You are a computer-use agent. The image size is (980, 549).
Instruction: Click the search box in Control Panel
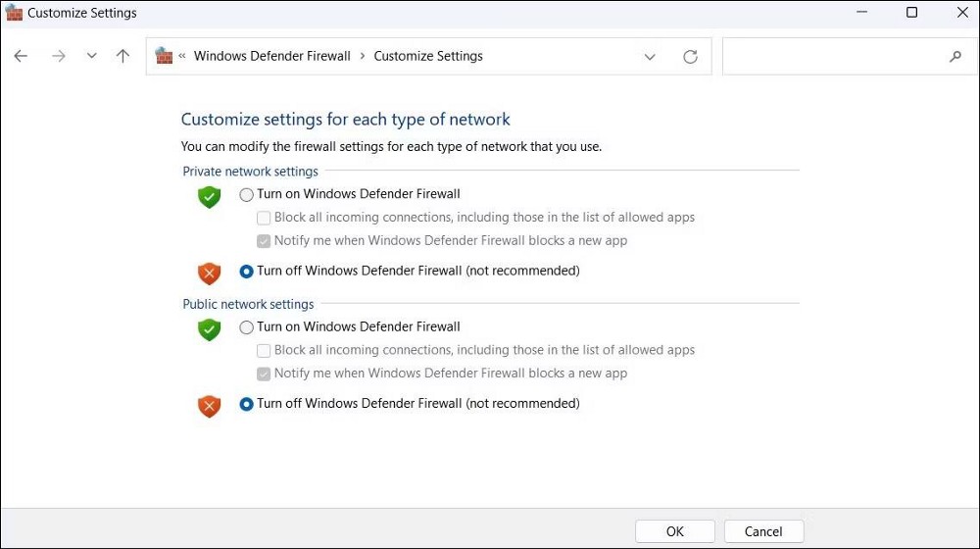[x=850, y=56]
